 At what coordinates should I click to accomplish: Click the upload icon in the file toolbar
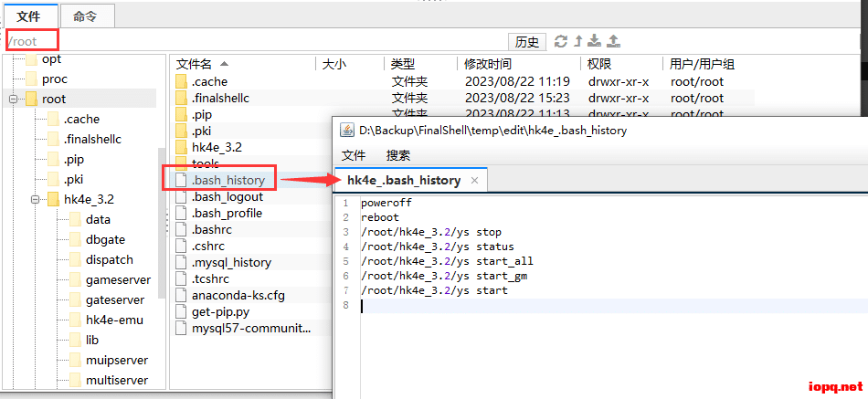[x=613, y=41]
